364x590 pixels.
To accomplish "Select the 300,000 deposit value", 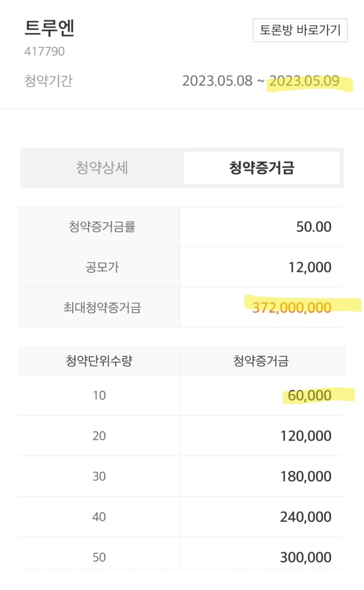I will coord(305,557).
